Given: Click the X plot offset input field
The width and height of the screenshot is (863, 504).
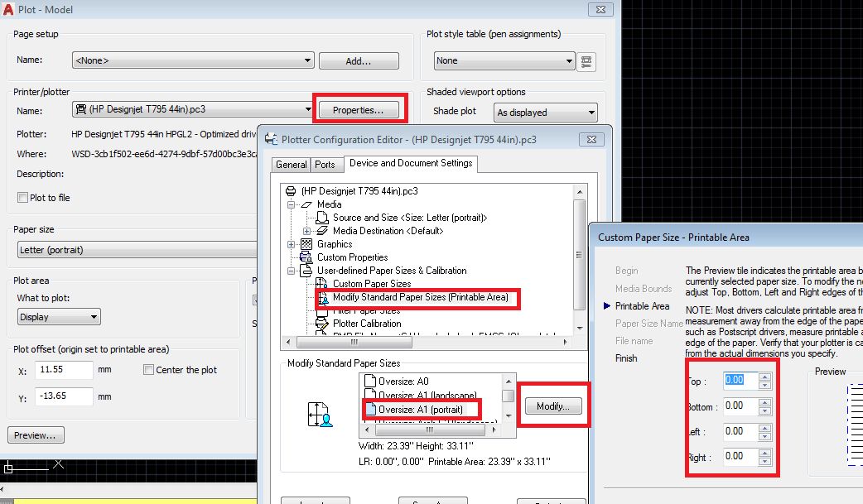Looking at the screenshot, I should tap(65, 370).
